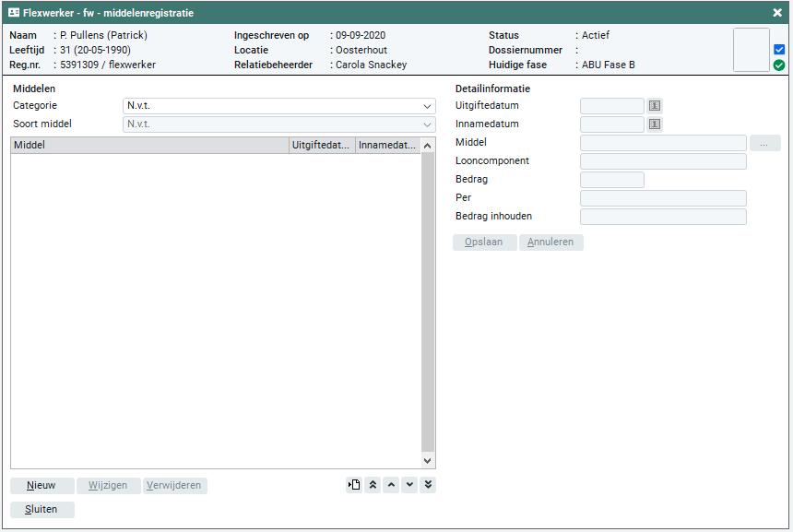This screenshot has height=532, width=793.
Task: Open calendar picker for Uitgiftedatum
Action: click(655, 106)
